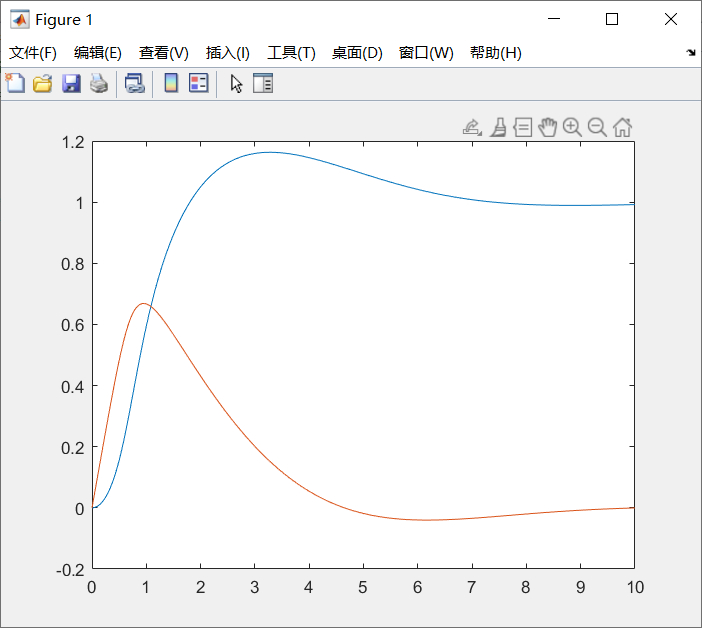Print the figure with the printer icon

[x=98, y=84]
